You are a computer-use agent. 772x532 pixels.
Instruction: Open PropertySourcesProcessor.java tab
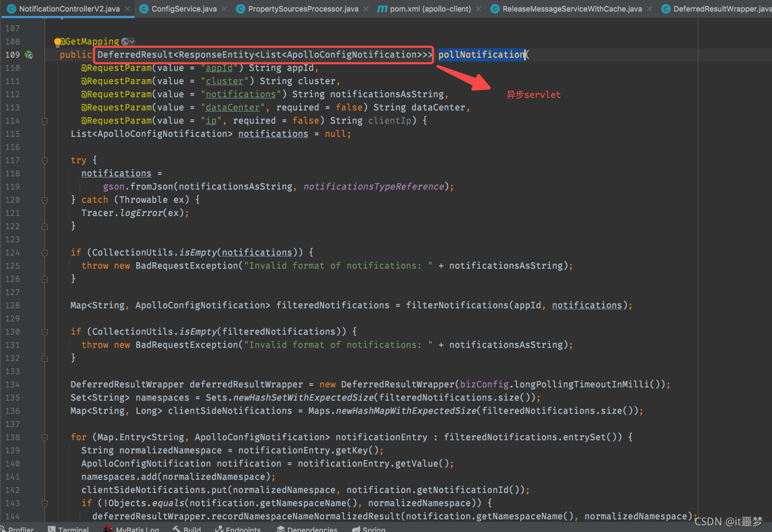coord(303,9)
